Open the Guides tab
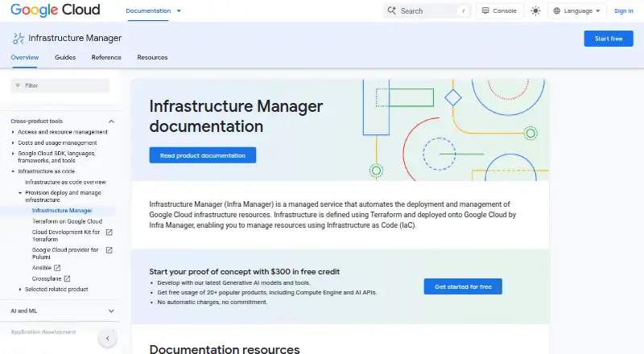The width and height of the screenshot is (644, 354). (x=65, y=57)
